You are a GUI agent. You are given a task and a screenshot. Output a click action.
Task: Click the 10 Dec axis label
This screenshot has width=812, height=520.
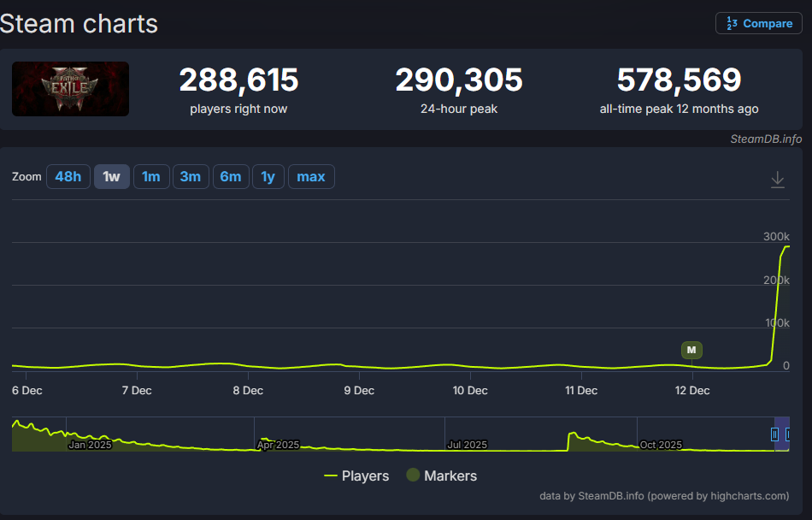tap(470, 391)
